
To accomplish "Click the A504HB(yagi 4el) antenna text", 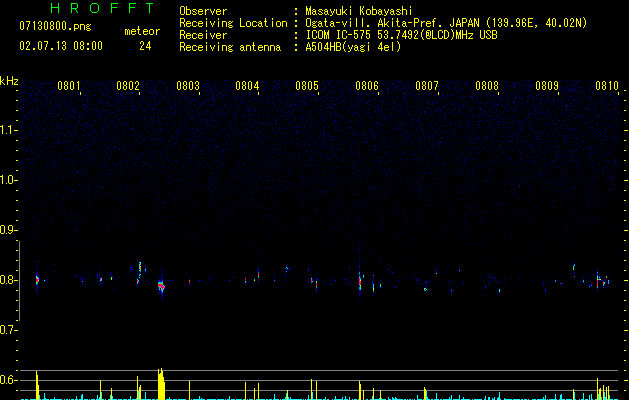I will [353, 47].
